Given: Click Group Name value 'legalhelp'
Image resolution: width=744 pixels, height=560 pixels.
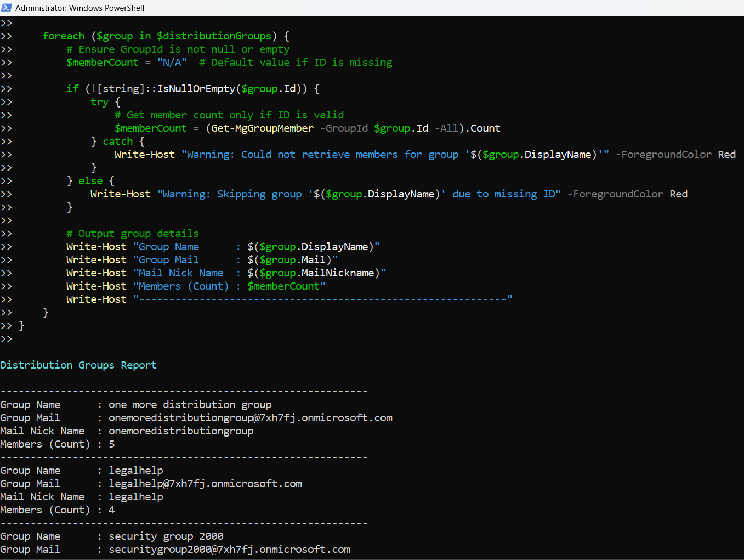Looking at the screenshot, I should click(x=136, y=471).
